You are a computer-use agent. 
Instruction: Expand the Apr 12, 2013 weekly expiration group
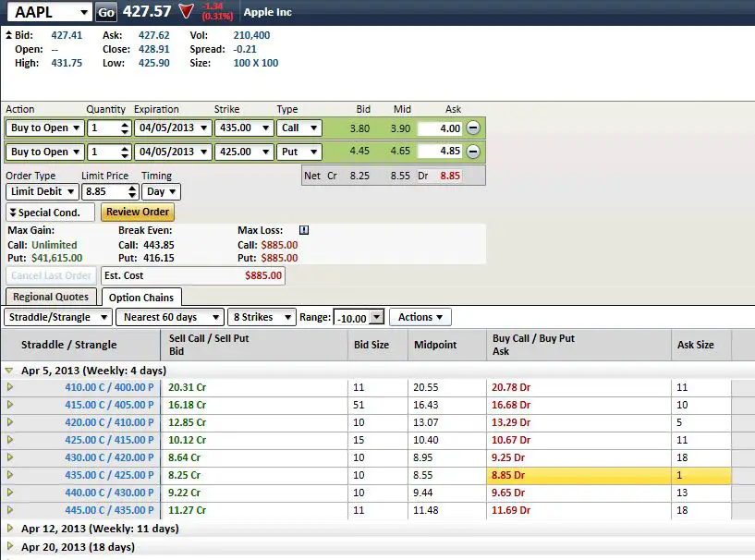click(9, 529)
